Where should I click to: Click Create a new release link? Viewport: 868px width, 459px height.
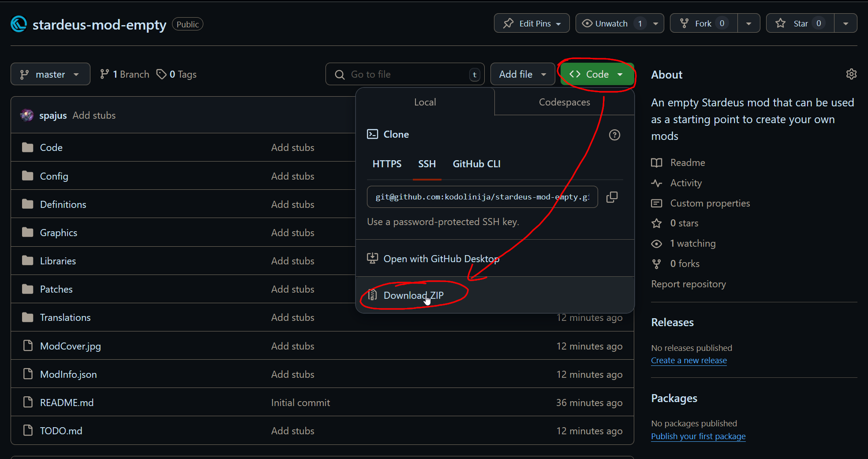[x=688, y=361]
